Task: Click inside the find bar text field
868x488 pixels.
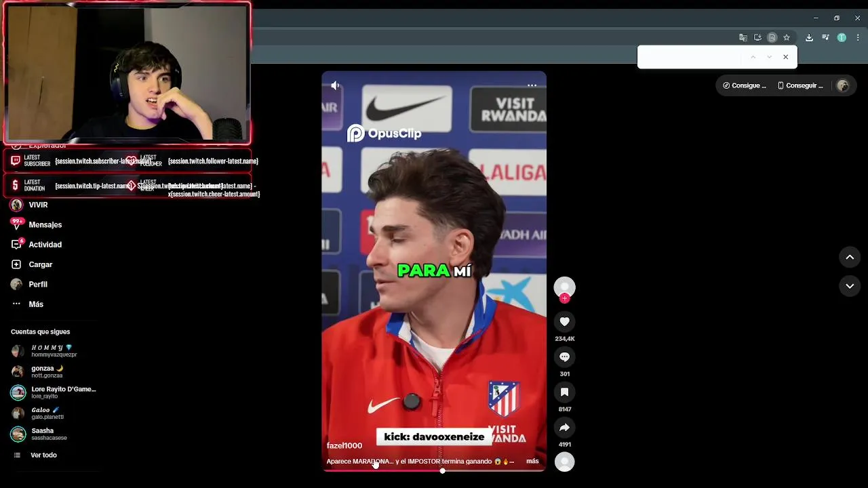Action: (690, 57)
